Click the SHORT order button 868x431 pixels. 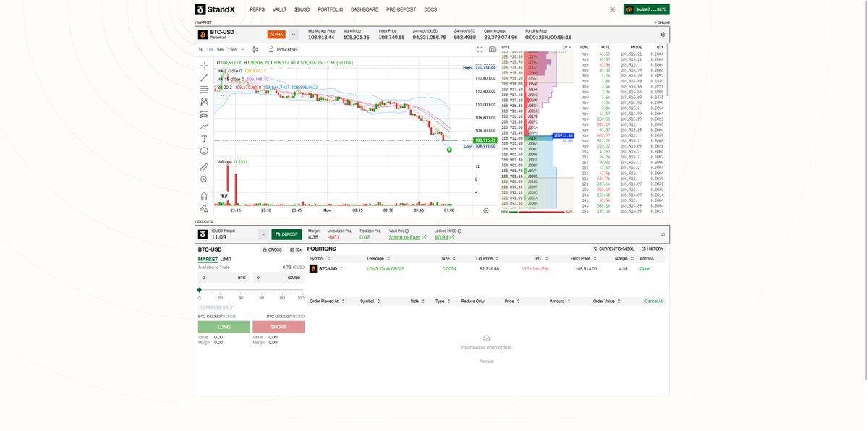pos(278,327)
